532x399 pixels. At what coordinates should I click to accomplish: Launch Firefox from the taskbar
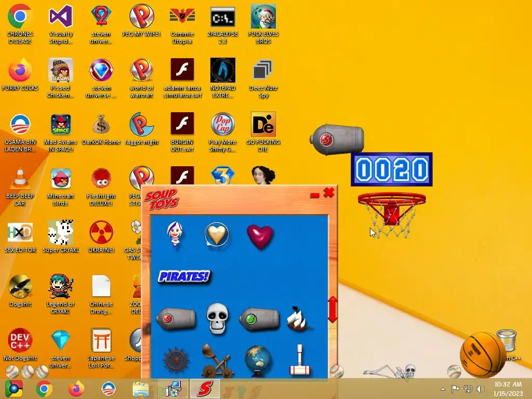(x=76, y=389)
